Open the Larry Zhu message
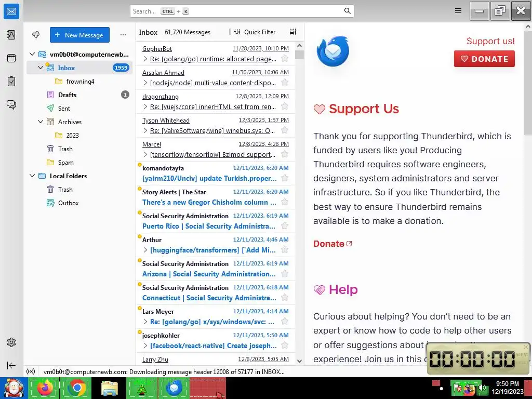Image resolution: width=532 pixels, height=399 pixels. click(x=216, y=360)
